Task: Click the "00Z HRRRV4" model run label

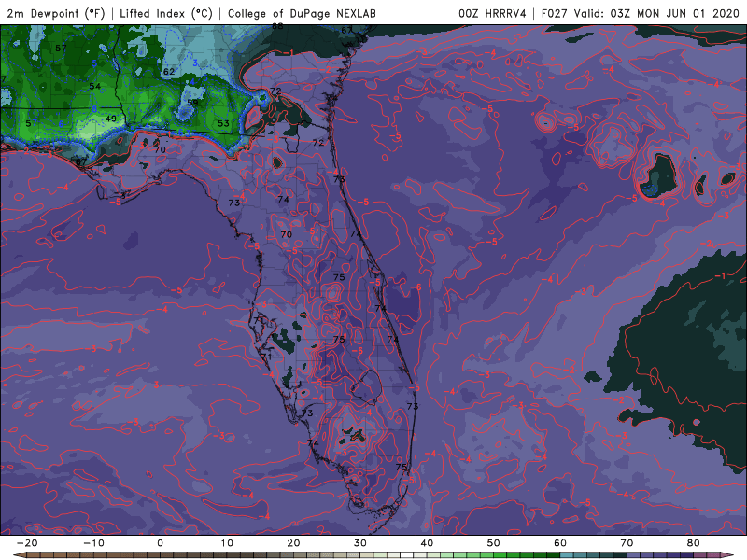Action: coord(492,13)
